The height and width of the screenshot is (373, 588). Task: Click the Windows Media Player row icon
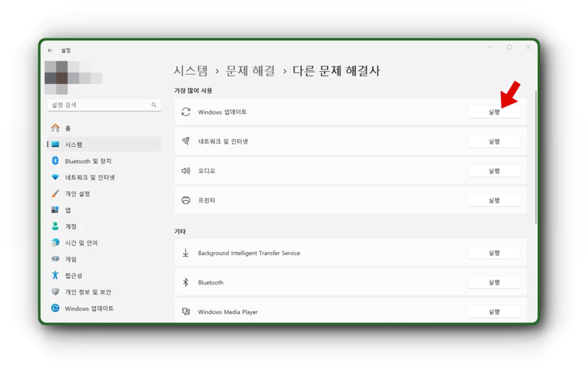[x=186, y=311]
